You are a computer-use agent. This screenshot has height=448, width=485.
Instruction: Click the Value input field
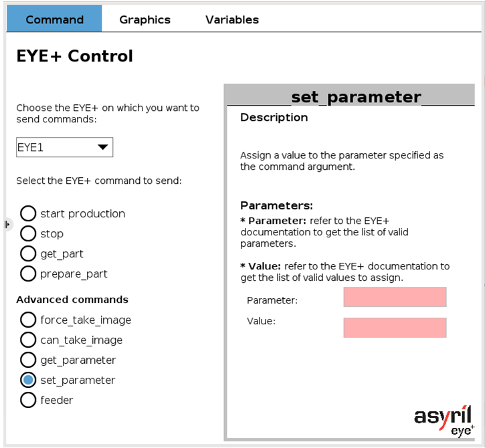[x=395, y=328]
